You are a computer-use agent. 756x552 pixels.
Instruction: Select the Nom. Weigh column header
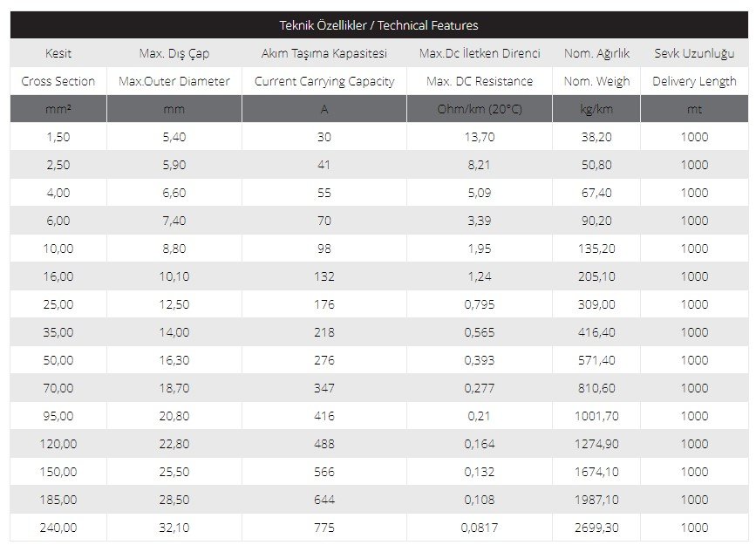point(596,81)
